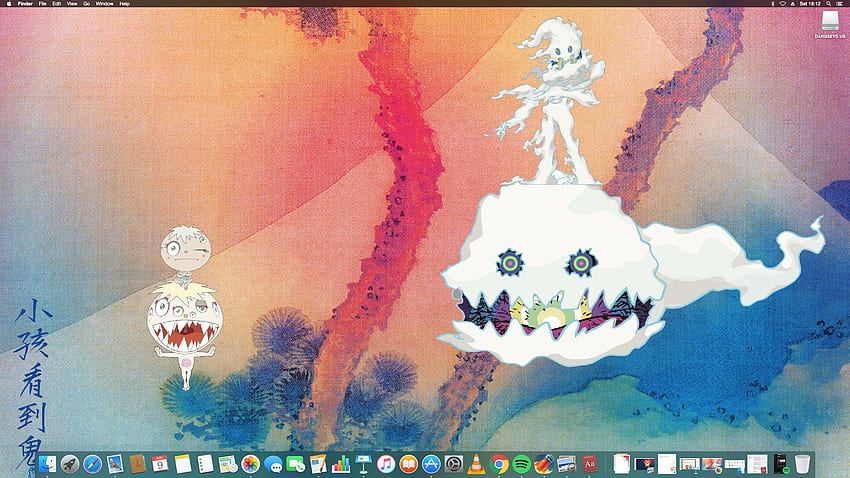Launch Launchpad rocket icon in dock
850x478 pixels.
[70, 464]
